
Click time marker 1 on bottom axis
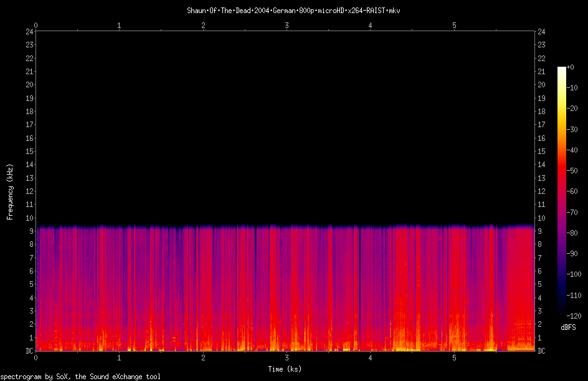119,358
